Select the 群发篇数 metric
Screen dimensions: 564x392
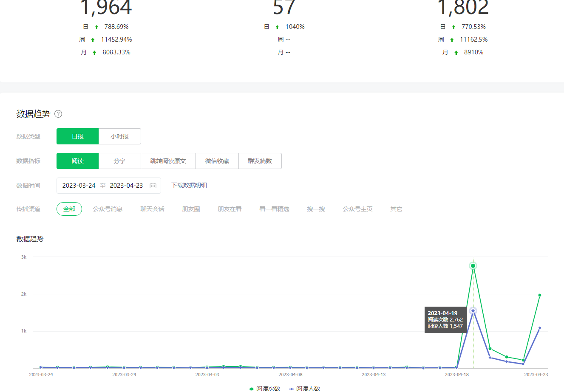260,161
